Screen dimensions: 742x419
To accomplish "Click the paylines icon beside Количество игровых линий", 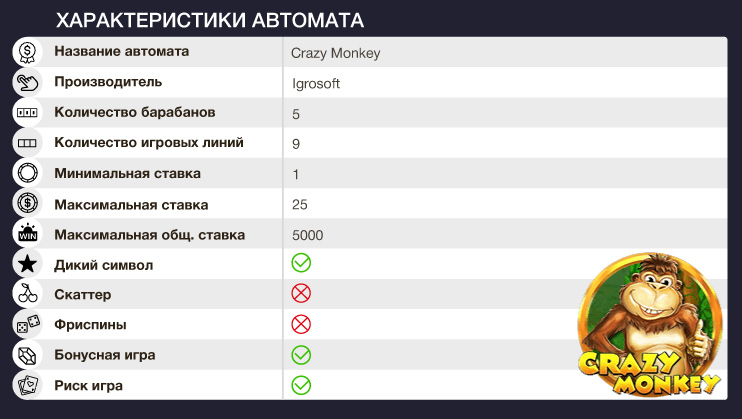I will pos(27,143).
